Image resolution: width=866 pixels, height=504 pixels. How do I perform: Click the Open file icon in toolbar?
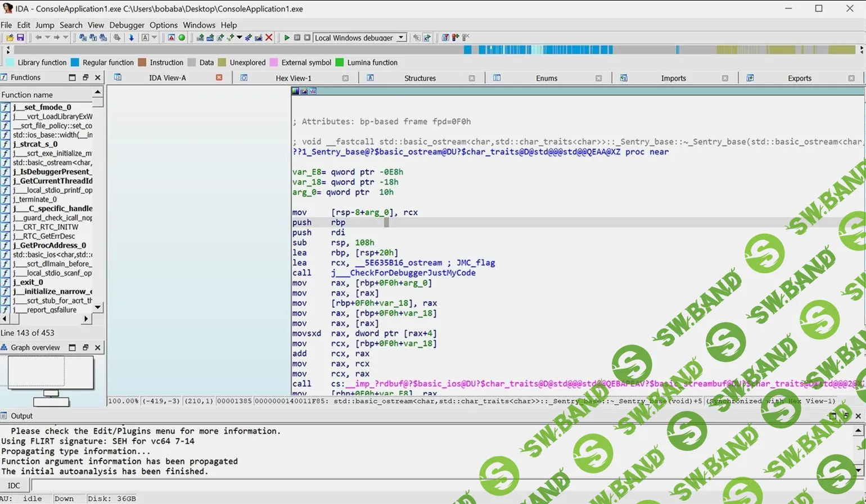coord(10,38)
